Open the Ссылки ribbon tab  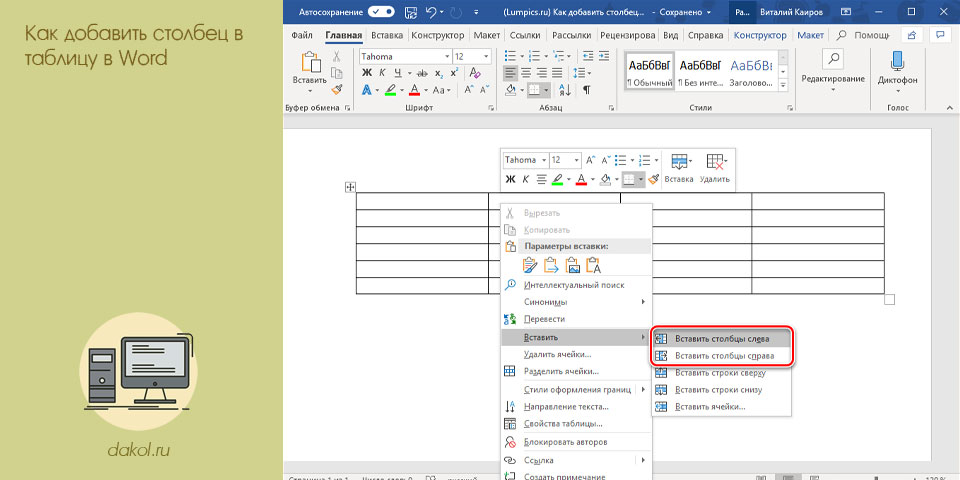[524, 35]
